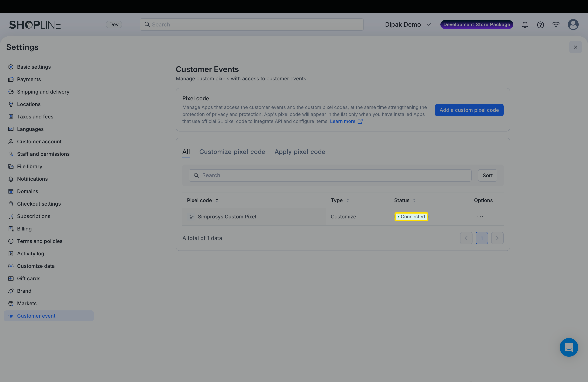The image size is (588, 382).
Task: Click the Simprosys Custom Pixel cursor icon
Action: click(191, 217)
